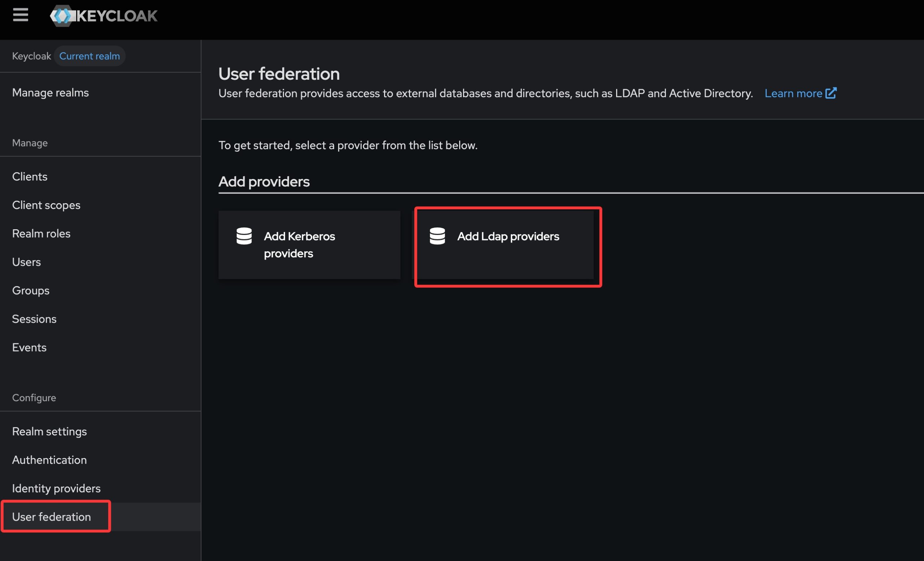Click the Configure section label
The image size is (924, 561).
click(x=34, y=397)
